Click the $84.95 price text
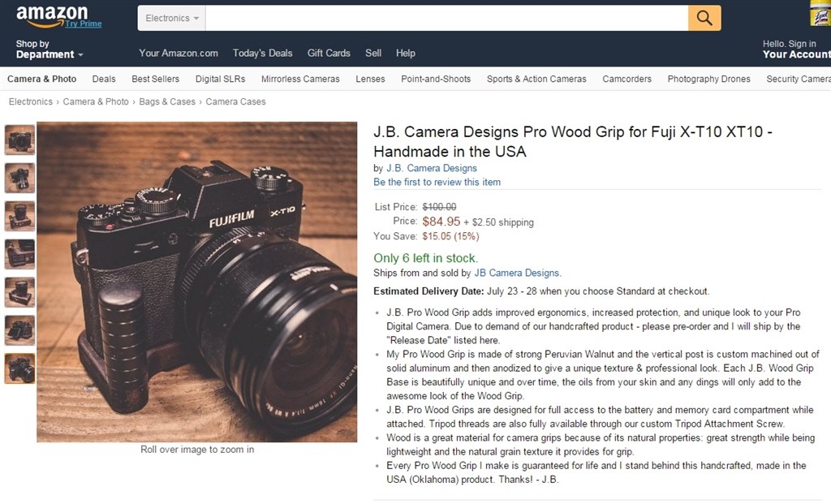Image resolution: width=831 pixels, height=504 pixels. pyautogui.click(x=441, y=222)
